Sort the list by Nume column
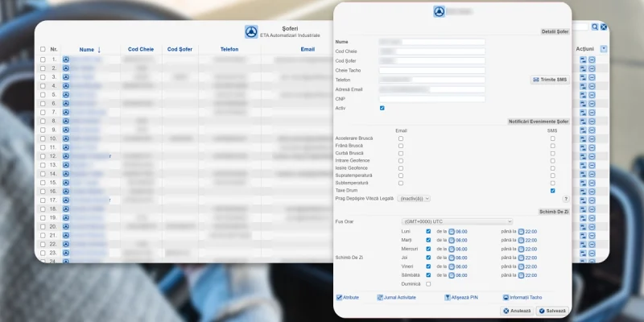The image size is (644, 322). [x=86, y=49]
